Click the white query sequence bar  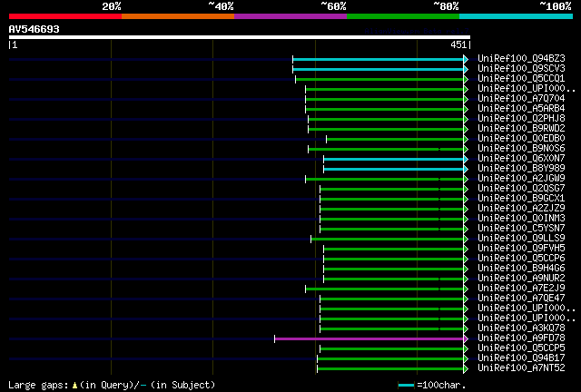point(240,37)
